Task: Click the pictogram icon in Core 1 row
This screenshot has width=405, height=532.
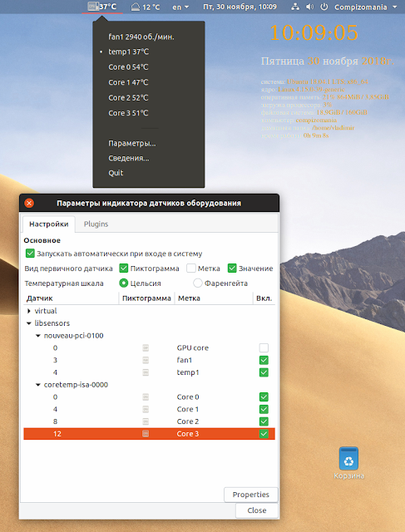Action: click(x=146, y=409)
